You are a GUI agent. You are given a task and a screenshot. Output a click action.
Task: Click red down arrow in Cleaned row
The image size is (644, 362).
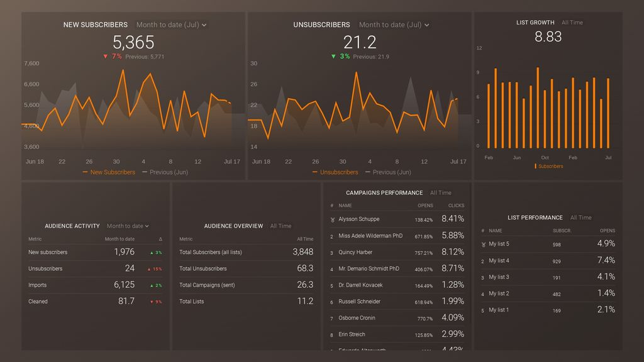[x=152, y=302]
